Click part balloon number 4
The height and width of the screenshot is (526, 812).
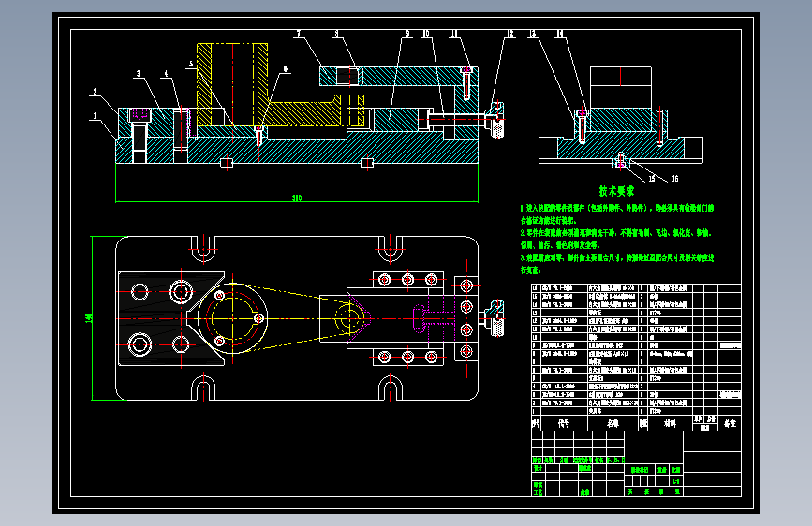[166, 74]
